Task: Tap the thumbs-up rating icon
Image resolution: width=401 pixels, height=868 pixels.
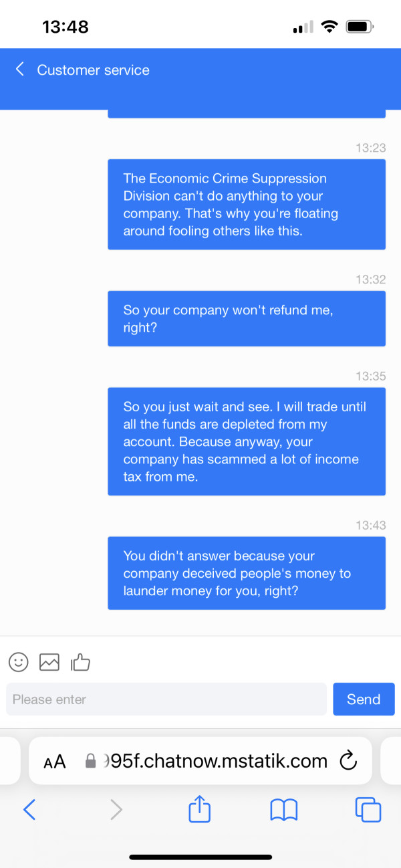Action: tap(80, 662)
